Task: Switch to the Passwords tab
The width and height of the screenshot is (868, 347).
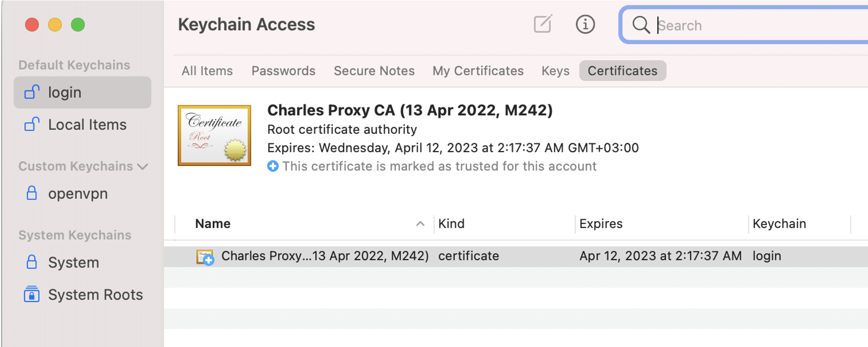Action: [x=283, y=71]
